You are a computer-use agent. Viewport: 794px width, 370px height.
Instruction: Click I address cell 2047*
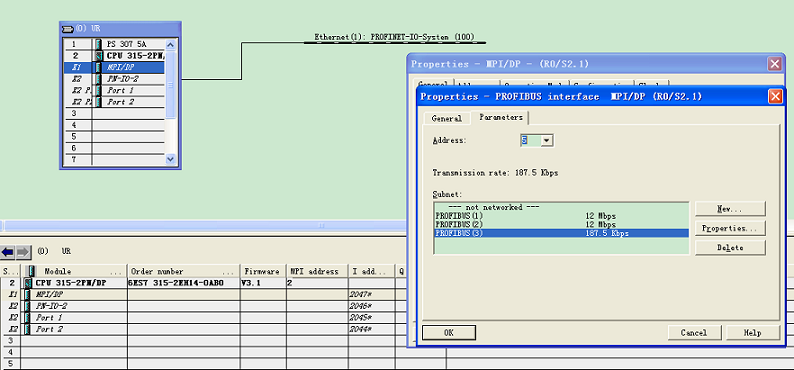point(372,295)
